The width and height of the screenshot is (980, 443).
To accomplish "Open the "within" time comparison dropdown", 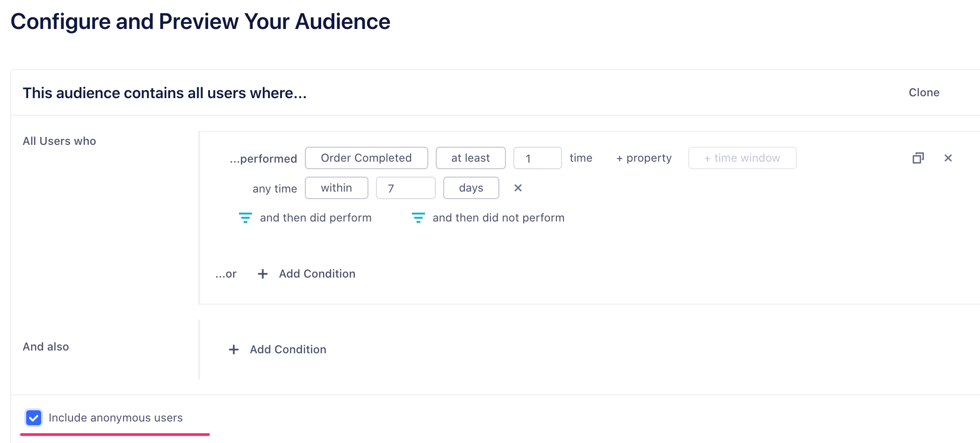I will (x=336, y=188).
